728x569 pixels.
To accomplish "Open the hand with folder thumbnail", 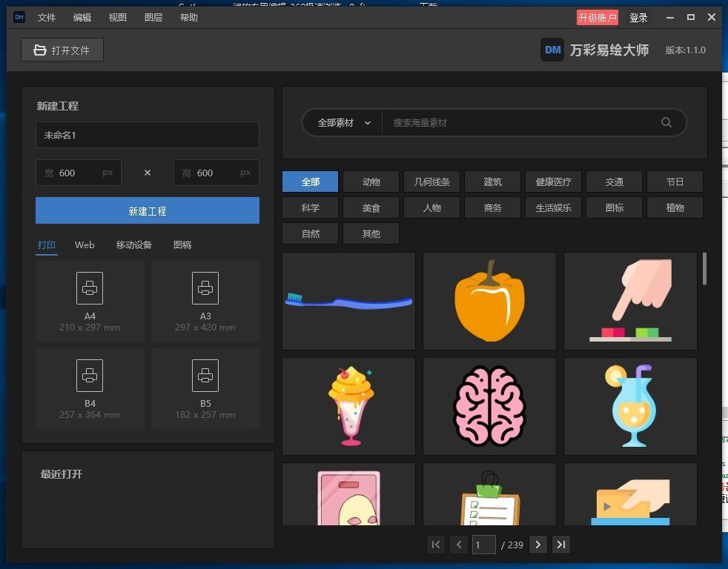I will (x=630, y=494).
